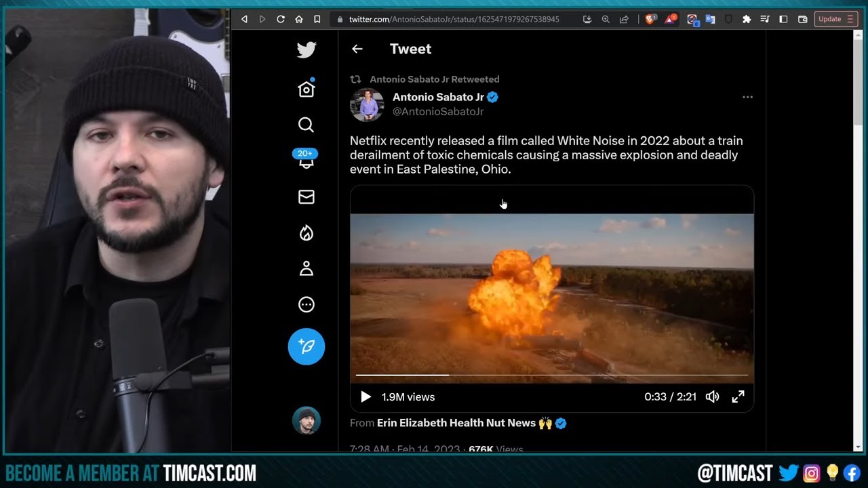Go back using browser back arrow
The image size is (868, 488).
coord(245,20)
